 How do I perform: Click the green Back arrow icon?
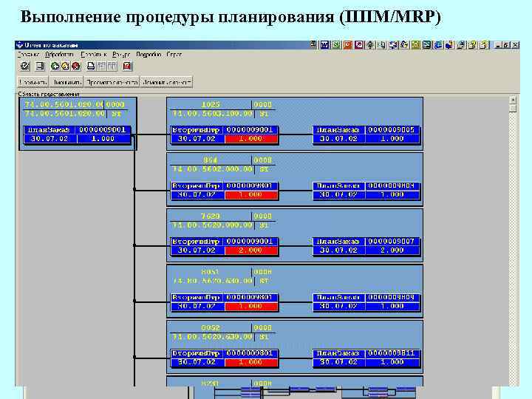tap(55, 66)
